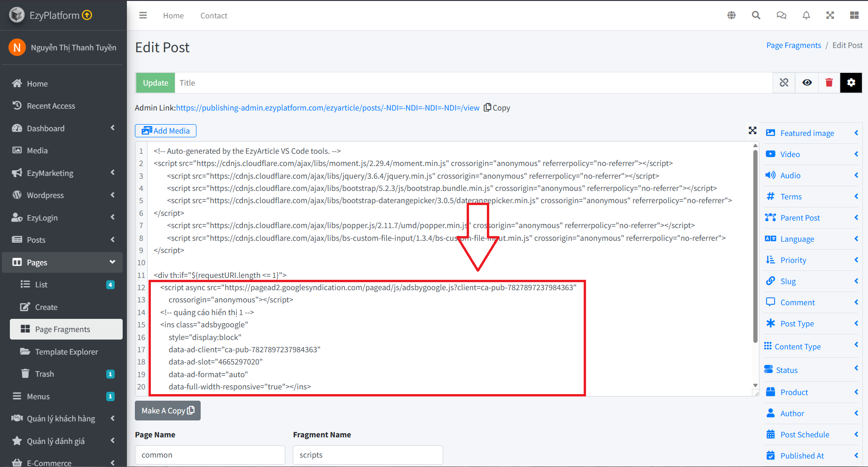Toggle the eye preview icon
Viewport: 868px width, 467px height.
pos(807,83)
